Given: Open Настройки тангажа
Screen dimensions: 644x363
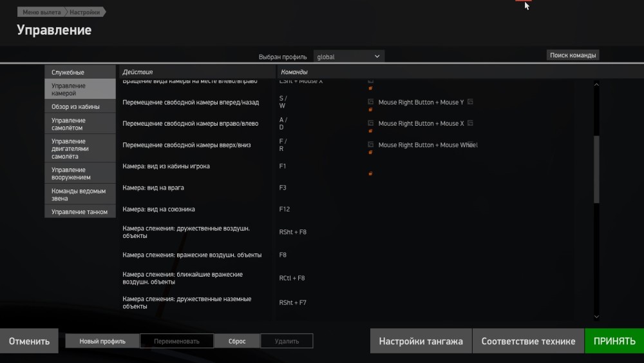Looking at the screenshot, I should click(421, 341).
